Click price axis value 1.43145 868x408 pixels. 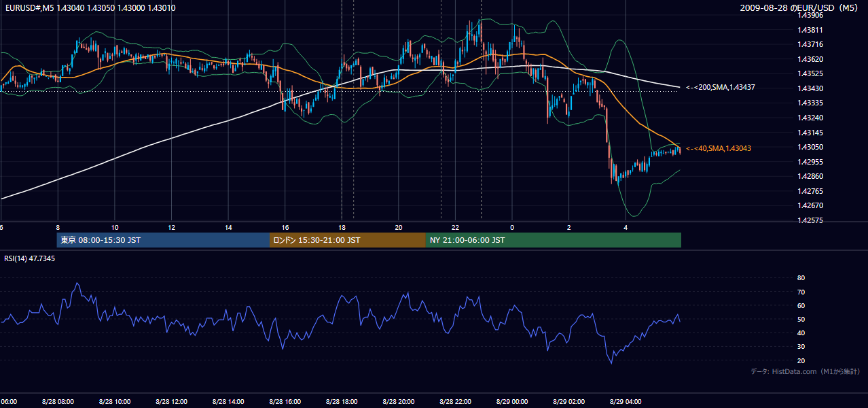pyautogui.click(x=810, y=133)
